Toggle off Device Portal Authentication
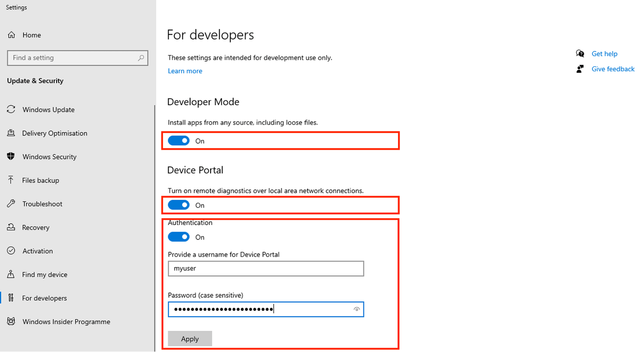The width and height of the screenshot is (644, 352). point(179,237)
